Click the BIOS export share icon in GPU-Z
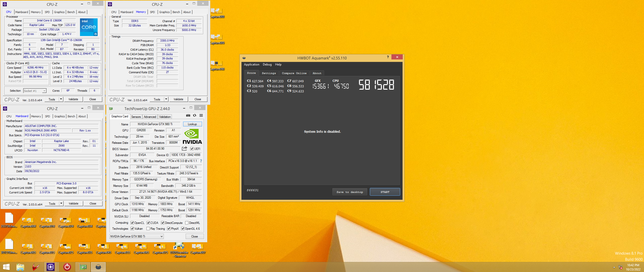This screenshot has width=644, height=272. [x=184, y=149]
